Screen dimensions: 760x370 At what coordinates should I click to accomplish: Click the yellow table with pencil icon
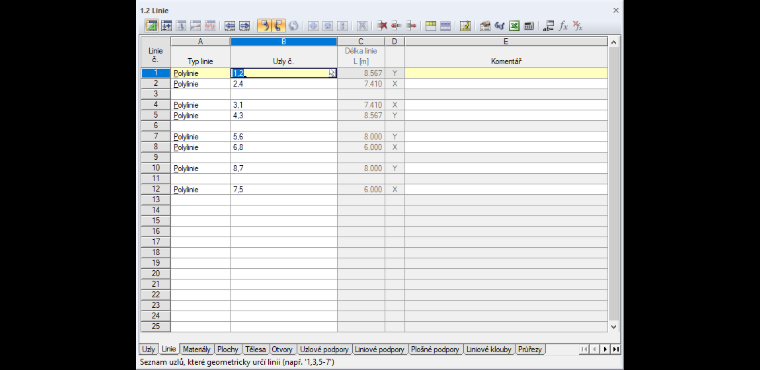tap(465, 26)
